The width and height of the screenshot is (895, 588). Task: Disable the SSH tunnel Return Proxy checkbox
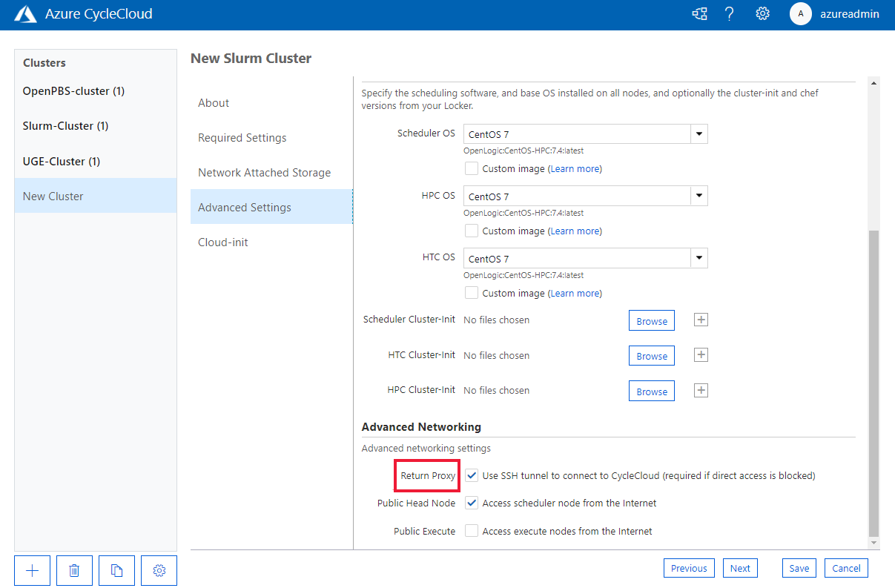472,475
